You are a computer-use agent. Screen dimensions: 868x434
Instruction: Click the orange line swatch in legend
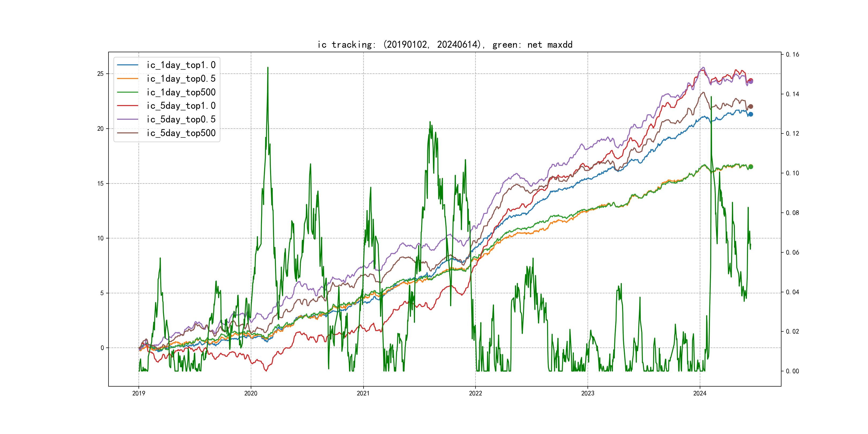coord(128,78)
